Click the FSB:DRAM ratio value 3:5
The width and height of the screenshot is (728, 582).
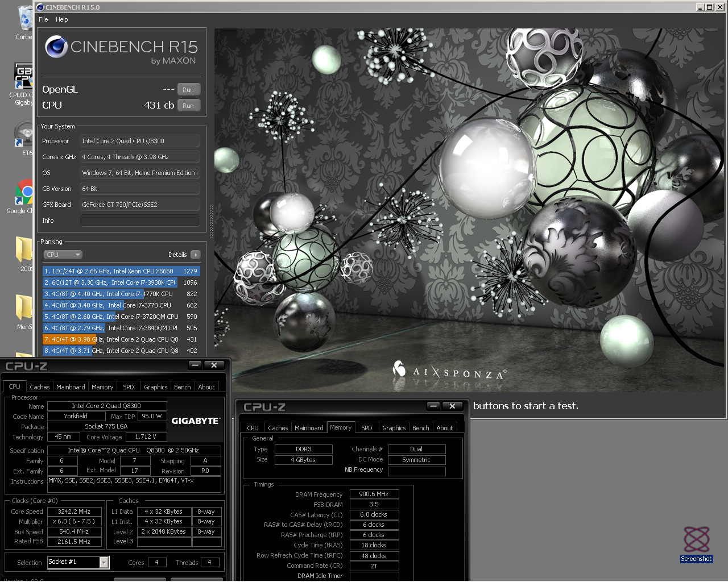(374, 505)
